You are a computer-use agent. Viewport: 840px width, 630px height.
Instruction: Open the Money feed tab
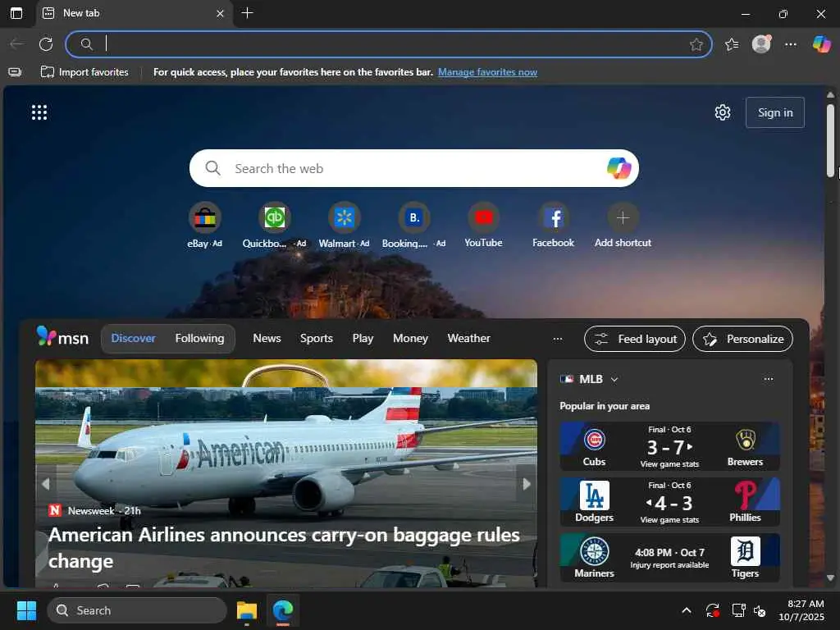pos(410,338)
